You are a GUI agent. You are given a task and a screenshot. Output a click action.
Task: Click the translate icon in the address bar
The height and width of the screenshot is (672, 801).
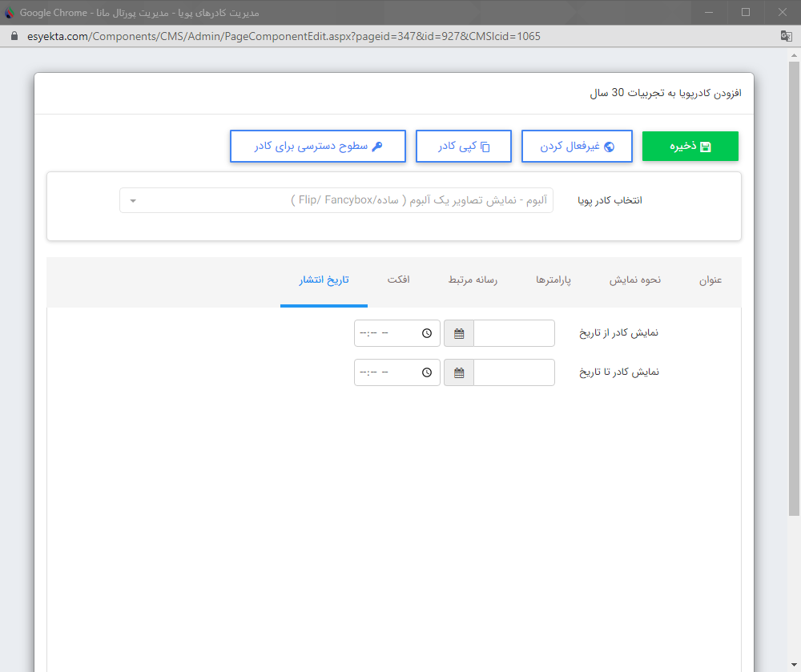pos(786,36)
